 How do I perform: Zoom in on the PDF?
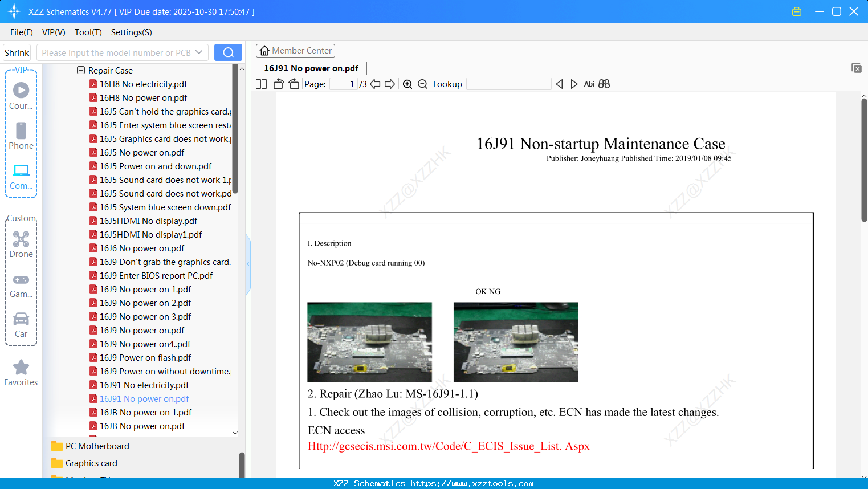coord(407,84)
